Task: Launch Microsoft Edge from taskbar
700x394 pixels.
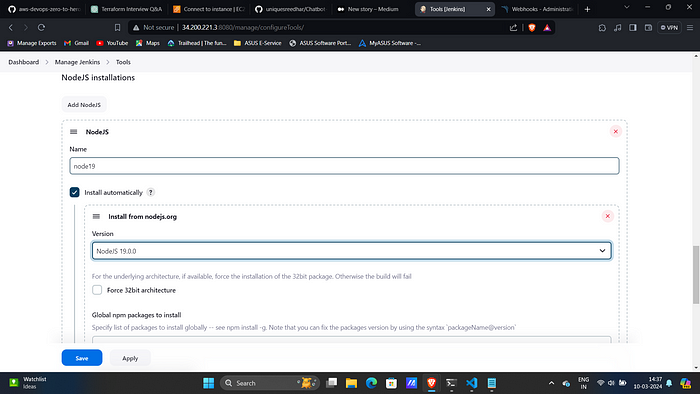Action: click(x=371, y=383)
